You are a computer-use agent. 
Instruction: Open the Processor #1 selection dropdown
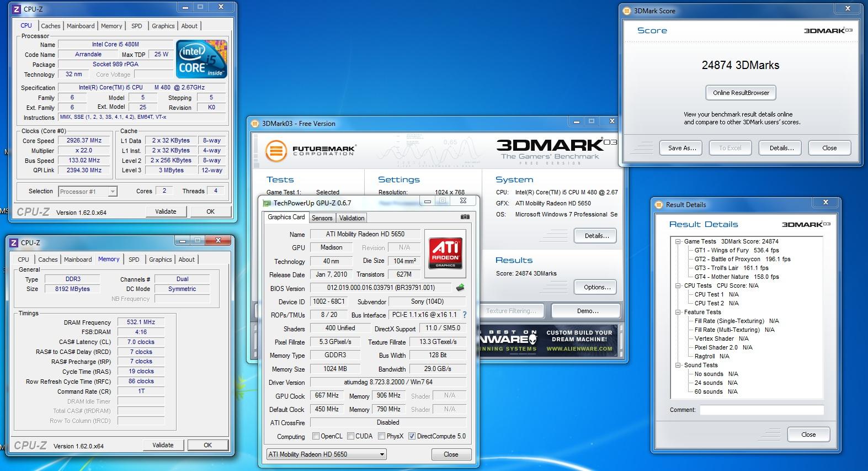88,192
